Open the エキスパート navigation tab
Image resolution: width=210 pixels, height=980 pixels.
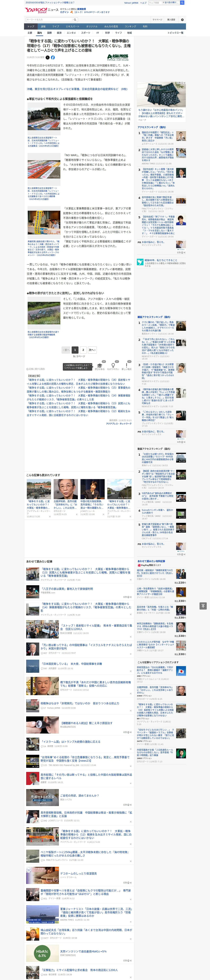click(72, 27)
